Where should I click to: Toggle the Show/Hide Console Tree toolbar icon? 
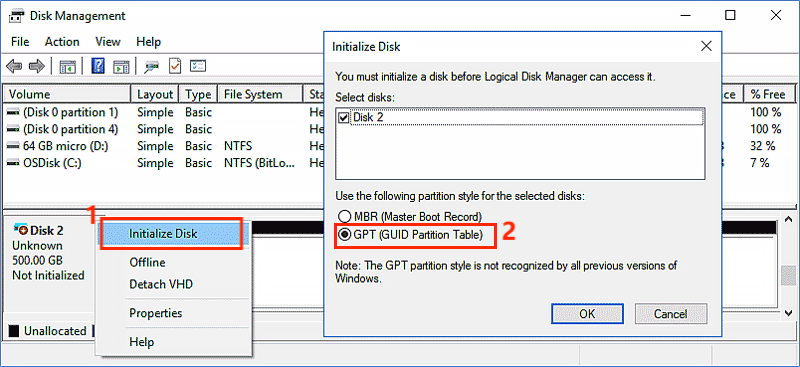[67, 66]
